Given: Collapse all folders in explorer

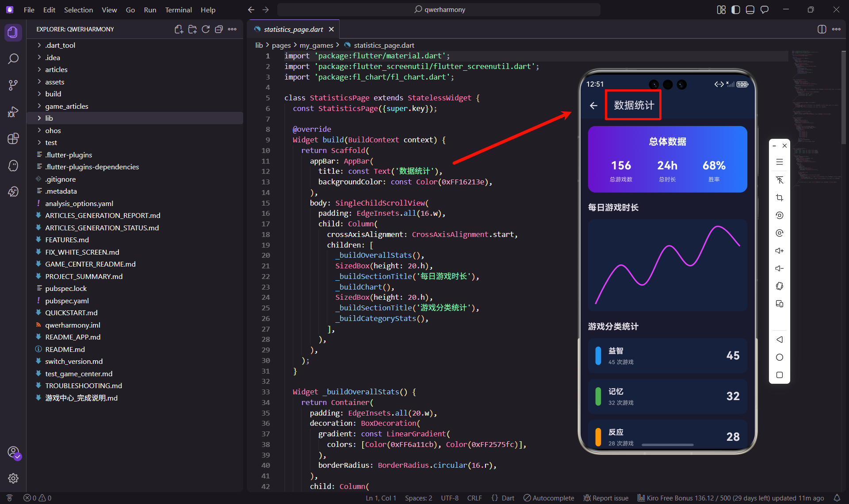Looking at the screenshot, I should 218,29.
